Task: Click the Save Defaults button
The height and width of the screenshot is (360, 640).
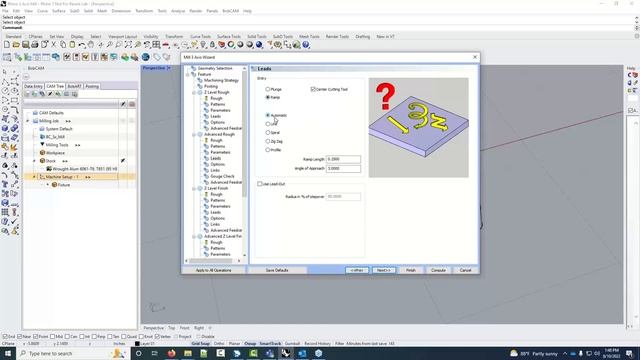Action: (277, 270)
